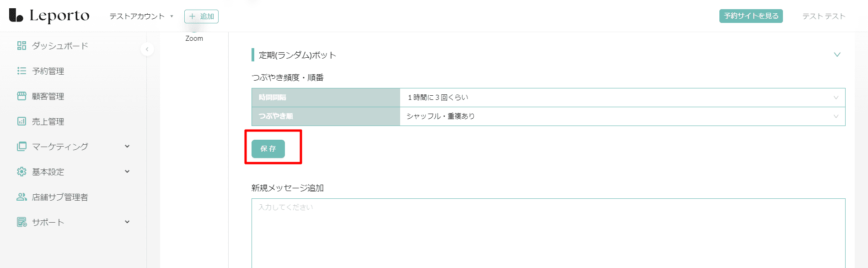
Task: Open the 時間間隔 dropdown
Action: 622,98
